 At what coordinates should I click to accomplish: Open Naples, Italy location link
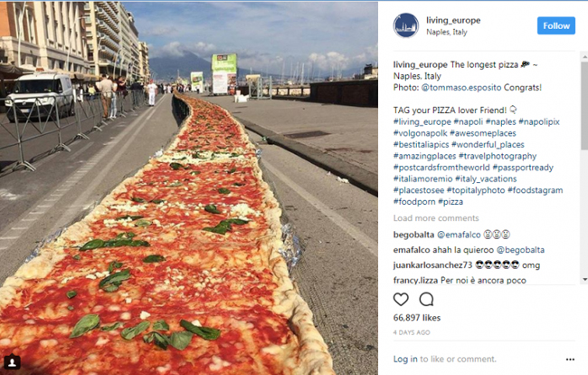[447, 33]
